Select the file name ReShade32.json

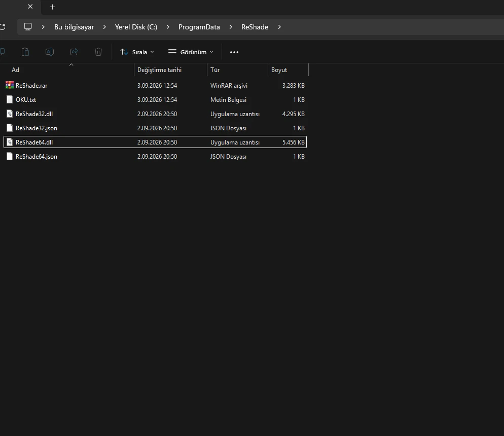coord(37,128)
